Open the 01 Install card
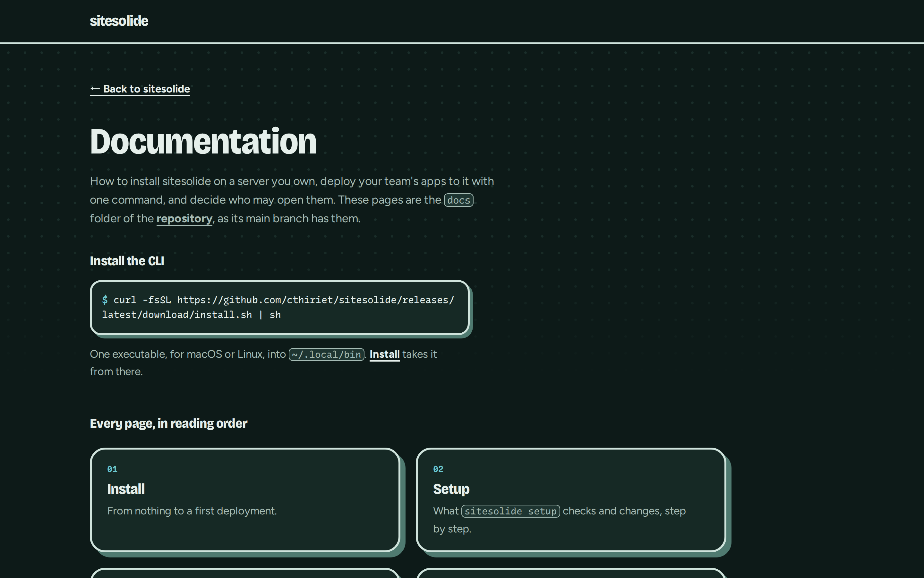This screenshot has height=578, width=924. click(x=245, y=500)
